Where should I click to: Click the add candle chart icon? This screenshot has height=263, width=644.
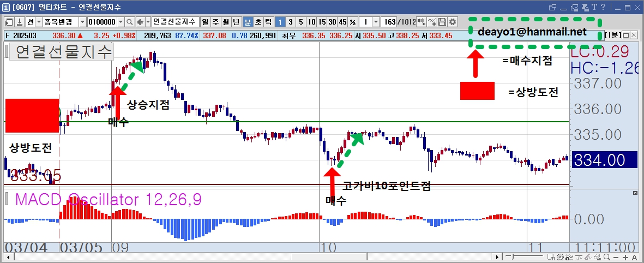click(421, 22)
